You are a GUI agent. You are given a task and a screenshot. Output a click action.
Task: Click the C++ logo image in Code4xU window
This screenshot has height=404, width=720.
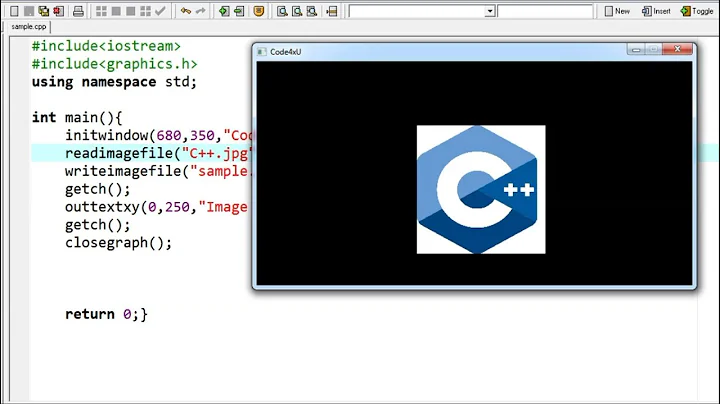click(481, 189)
